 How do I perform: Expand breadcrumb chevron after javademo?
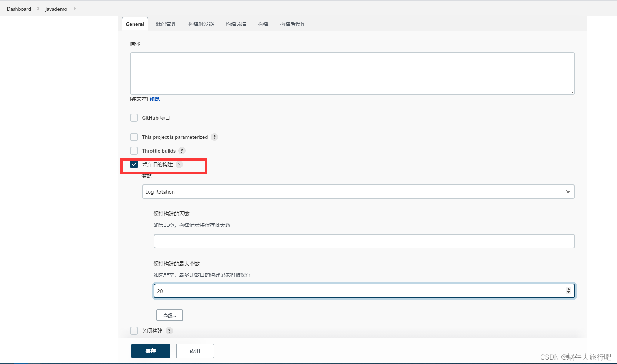74,9
